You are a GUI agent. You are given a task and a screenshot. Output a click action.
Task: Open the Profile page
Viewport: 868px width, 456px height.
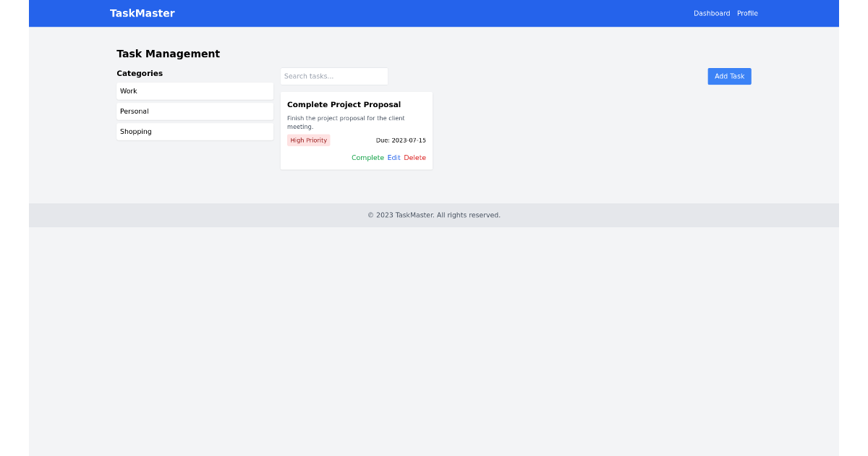coord(747,13)
